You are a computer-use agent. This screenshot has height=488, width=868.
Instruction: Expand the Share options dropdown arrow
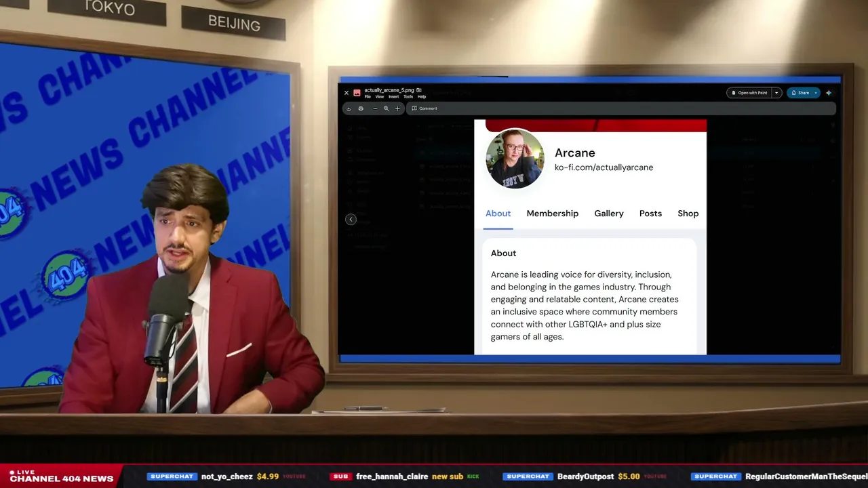pos(816,93)
